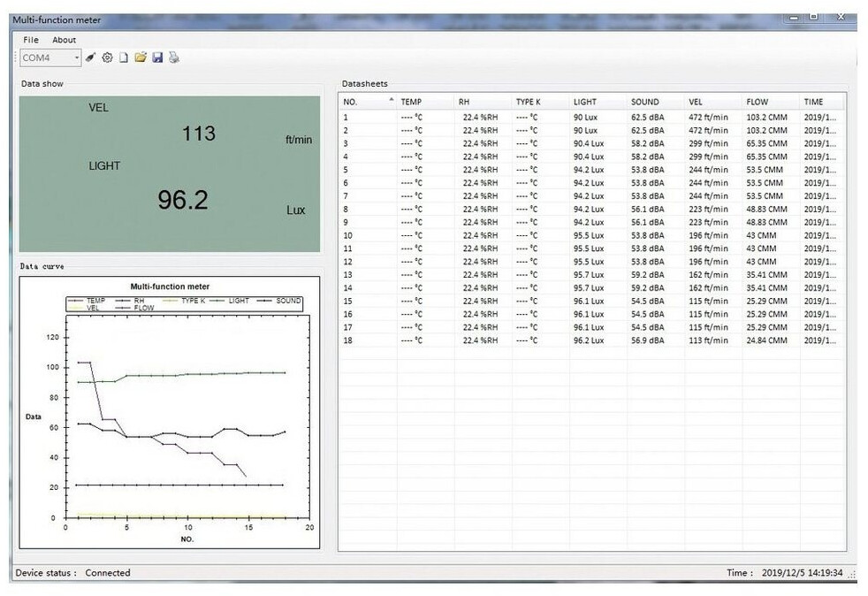Print data using the printer icon
868x596 pixels.
(174, 58)
